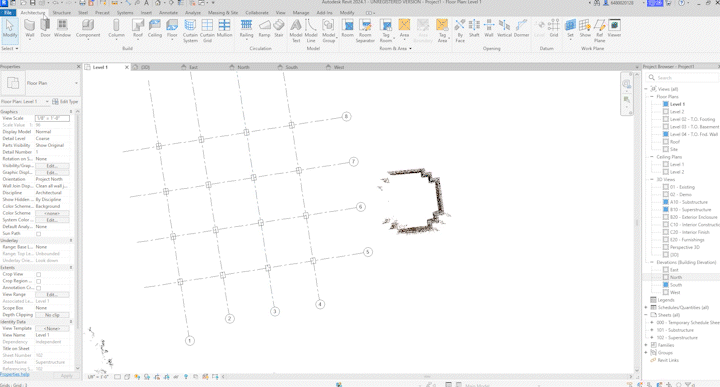
Task: Select the Ramp tool
Action: tap(264, 28)
